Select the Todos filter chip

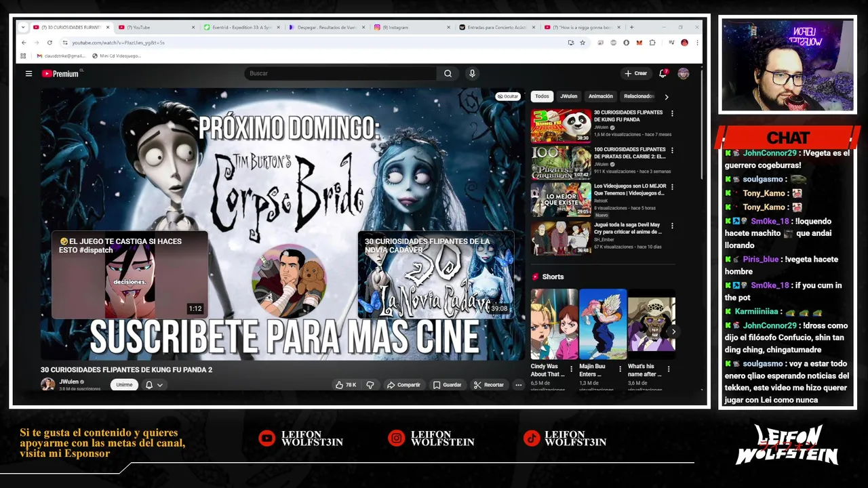click(542, 96)
